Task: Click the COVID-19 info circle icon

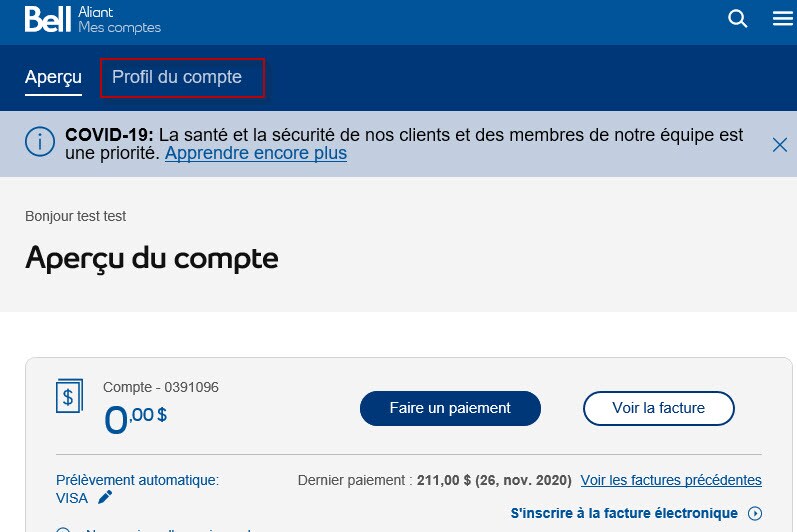Action: (40, 141)
